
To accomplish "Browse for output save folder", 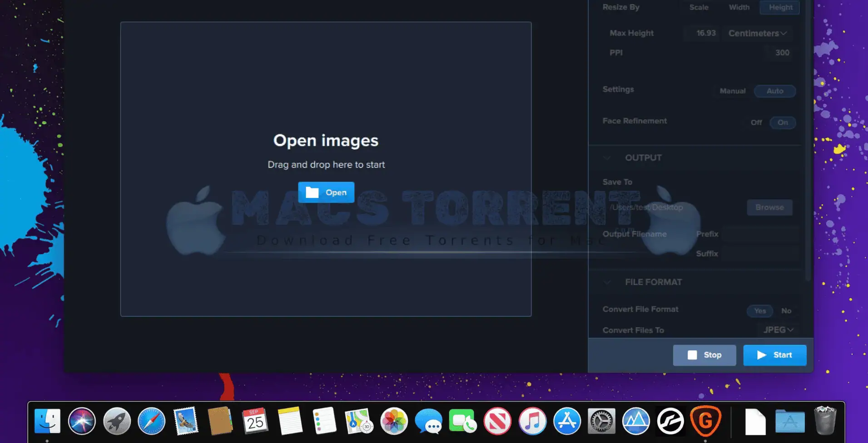I will click(769, 207).
